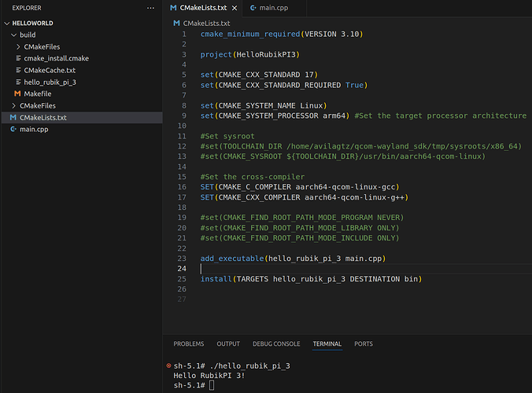Collapse the HELLOWORLD root folder
Screen dimensions: 532x393
pyautogui.click(x=7, y=24)
